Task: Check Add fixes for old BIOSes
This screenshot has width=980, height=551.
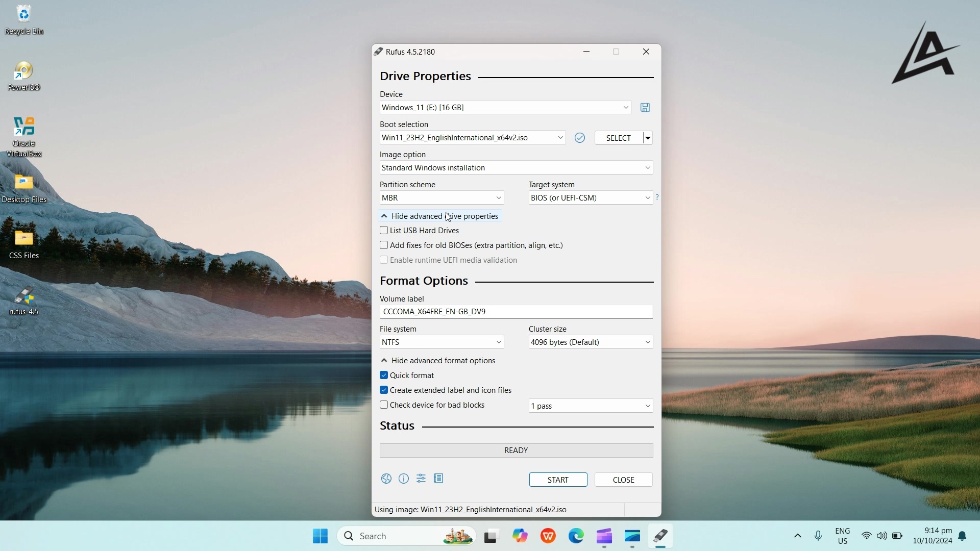Action: click(384, 245)
